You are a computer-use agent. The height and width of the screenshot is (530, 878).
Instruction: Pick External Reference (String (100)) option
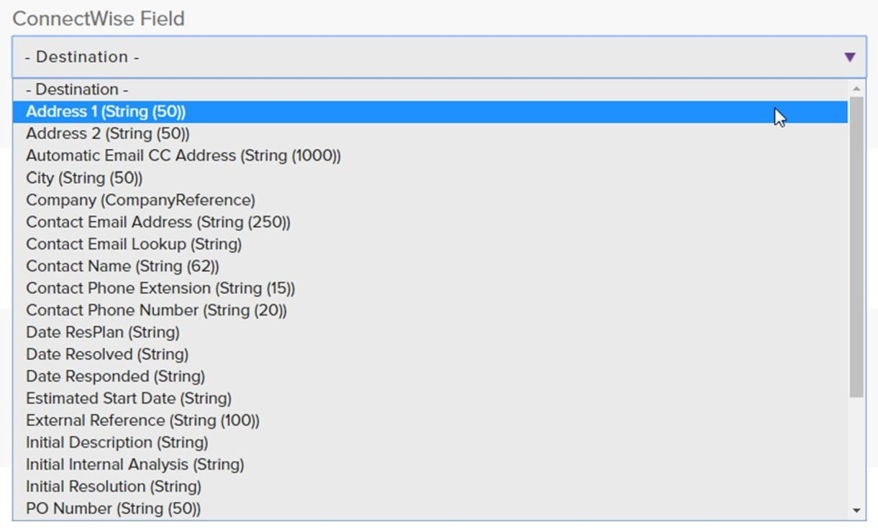[143, 420]
